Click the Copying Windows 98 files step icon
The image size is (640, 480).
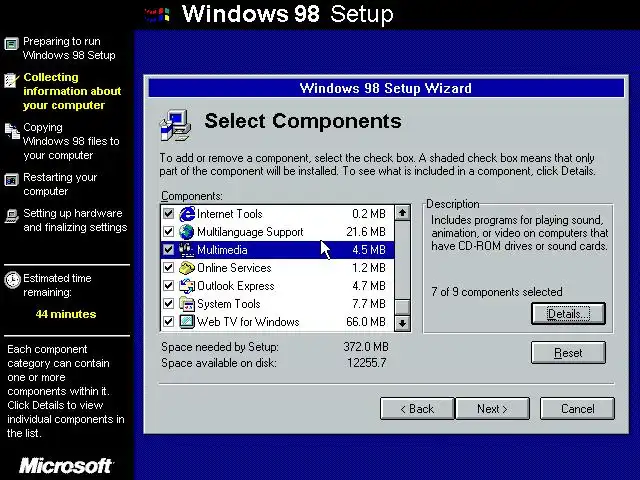(x=12, y=131)
